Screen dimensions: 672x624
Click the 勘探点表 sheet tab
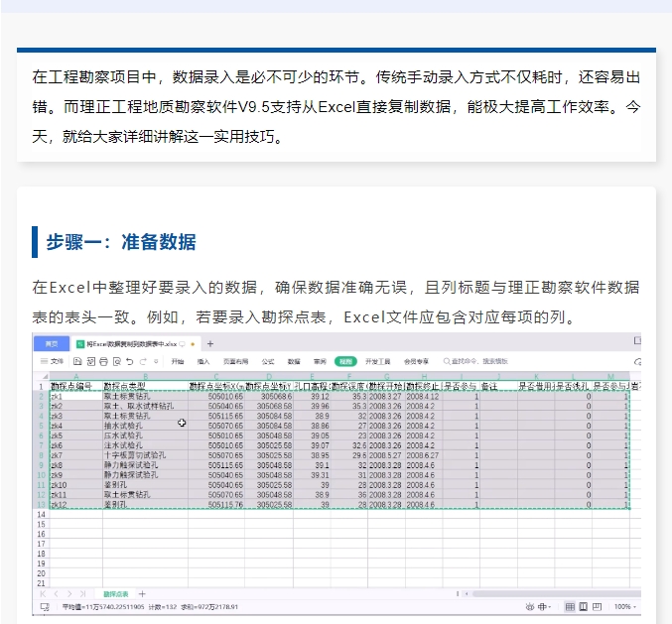point(117,592)
